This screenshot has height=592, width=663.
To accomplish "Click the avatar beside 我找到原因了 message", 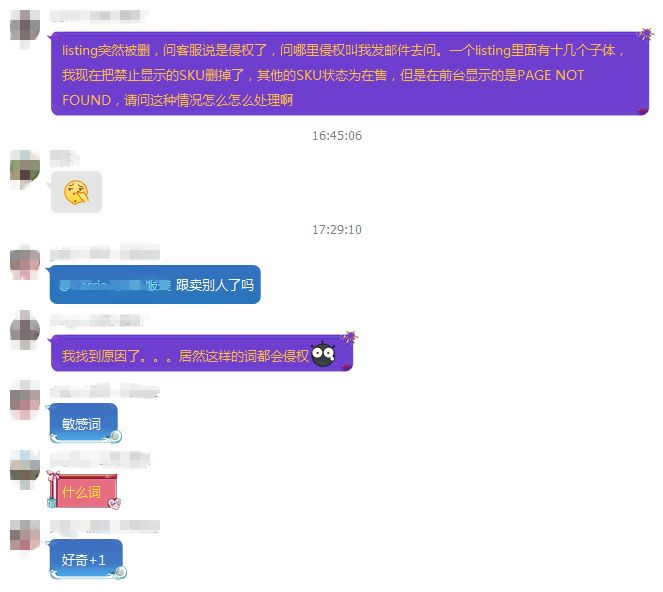I will [x=25, y=330].
